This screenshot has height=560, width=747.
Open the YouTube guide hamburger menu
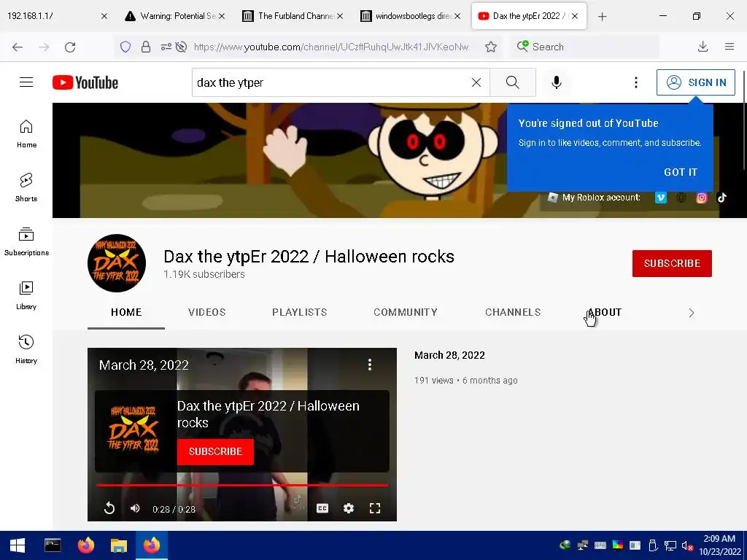click(26, 82)
